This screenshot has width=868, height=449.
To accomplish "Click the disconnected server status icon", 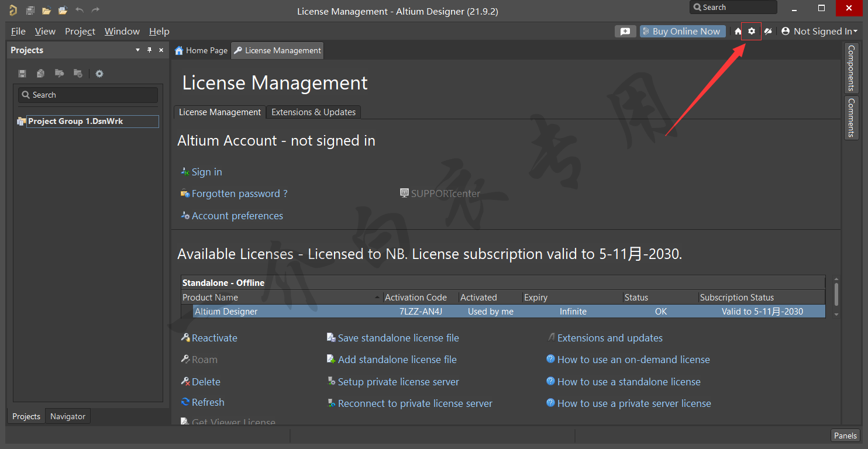I will [x=768, y=32].
